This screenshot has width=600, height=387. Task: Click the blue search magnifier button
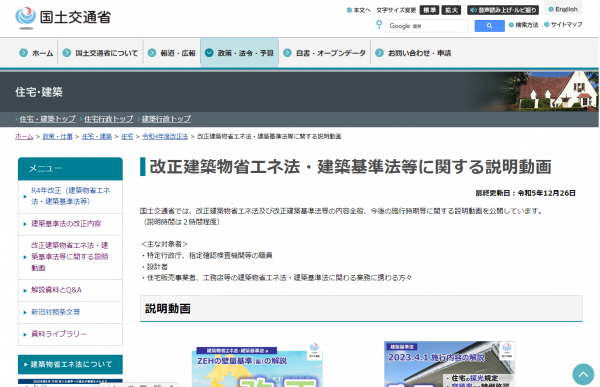489,26
